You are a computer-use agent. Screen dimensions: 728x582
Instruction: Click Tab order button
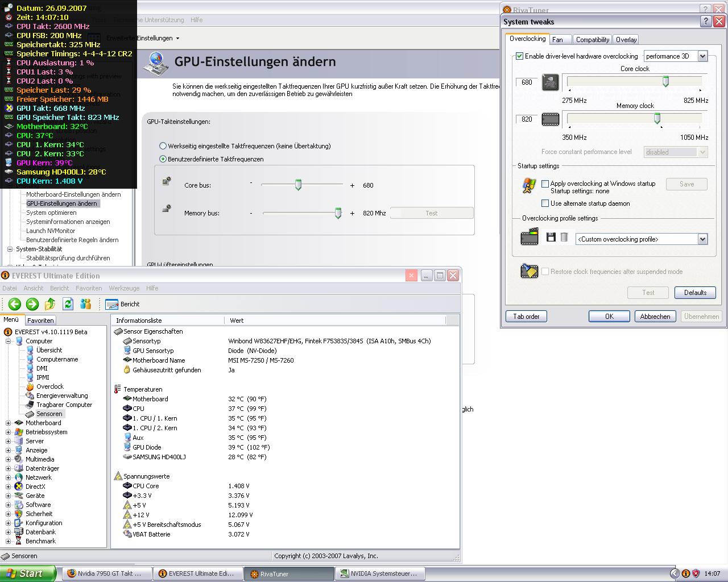tap(526, 317)
